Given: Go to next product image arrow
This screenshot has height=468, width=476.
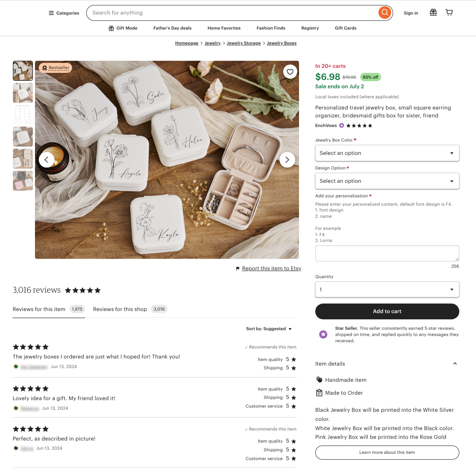Looking at the screenshot, I should [287, 160].
